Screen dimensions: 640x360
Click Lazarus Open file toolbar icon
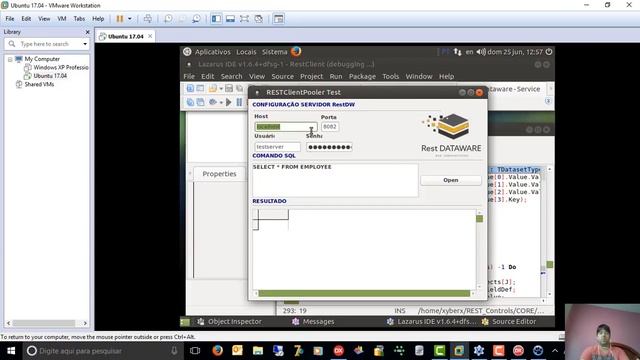click(213, 89)
